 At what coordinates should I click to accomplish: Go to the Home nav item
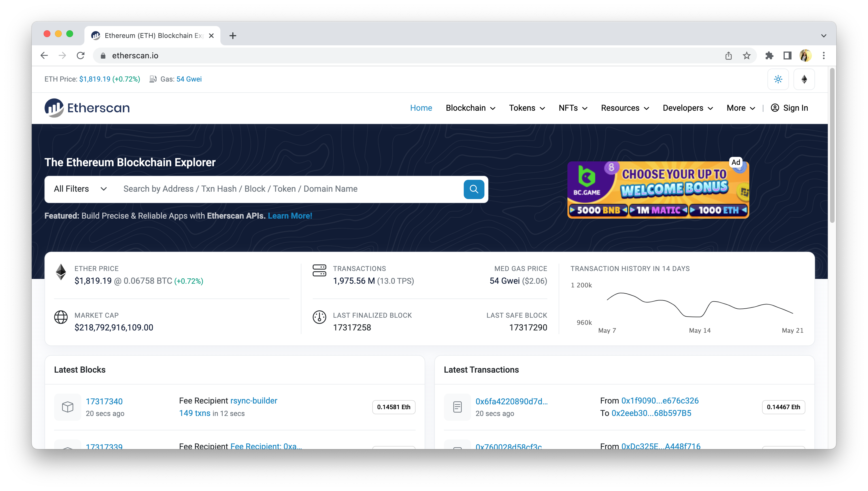click(x=421, y=108)
